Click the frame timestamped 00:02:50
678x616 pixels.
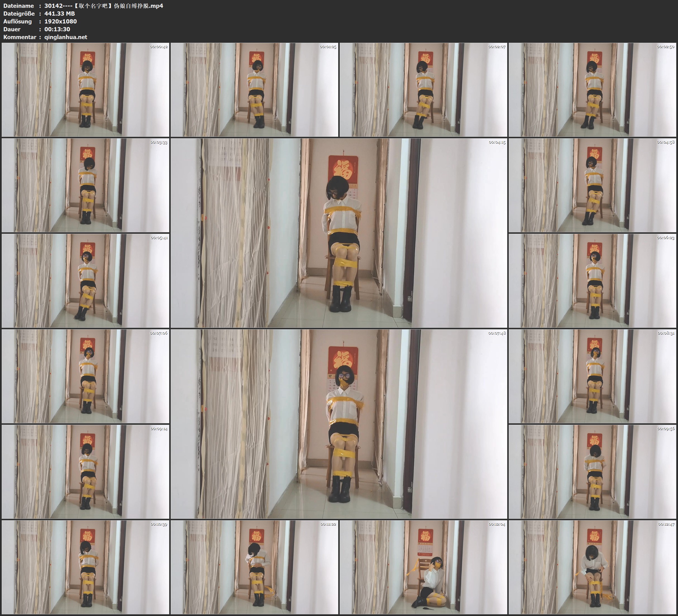pyautogui.click(x=593, y=89)
